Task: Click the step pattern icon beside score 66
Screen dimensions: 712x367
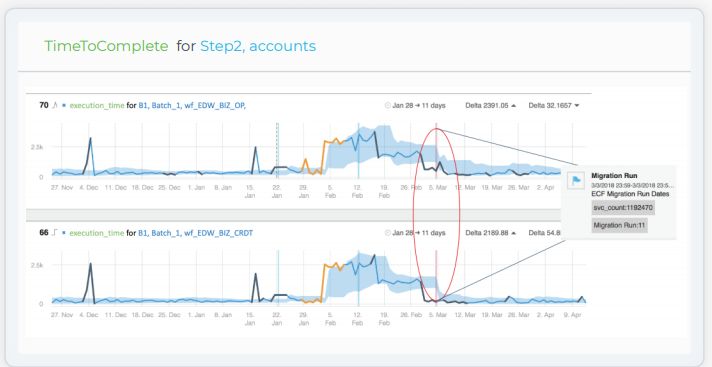Action: 55,233
